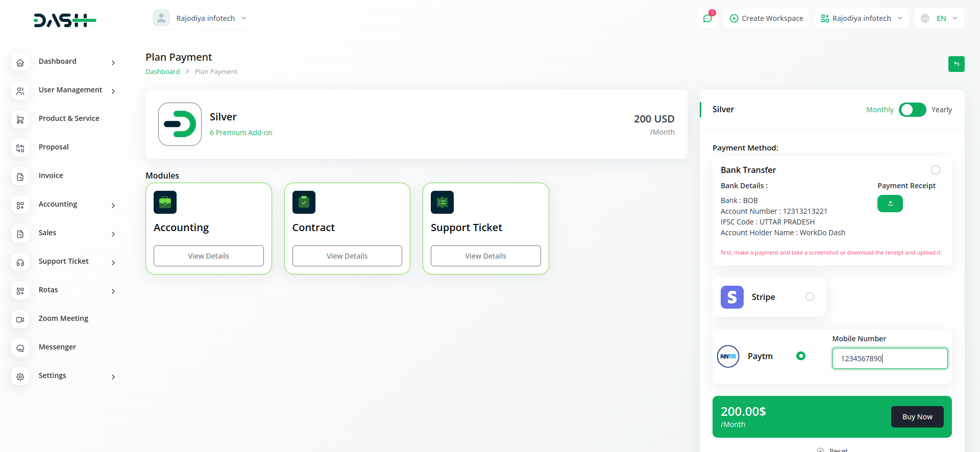Choose the Paytm payment radio button
The height and width of the screenshot is (452, 980).
pos(800,356)
